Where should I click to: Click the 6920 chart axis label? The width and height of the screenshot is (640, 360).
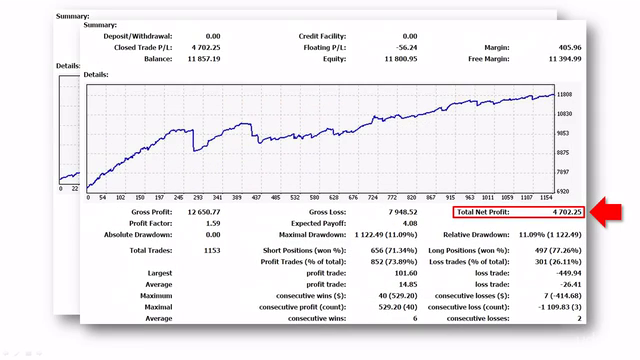pos(563,191)
